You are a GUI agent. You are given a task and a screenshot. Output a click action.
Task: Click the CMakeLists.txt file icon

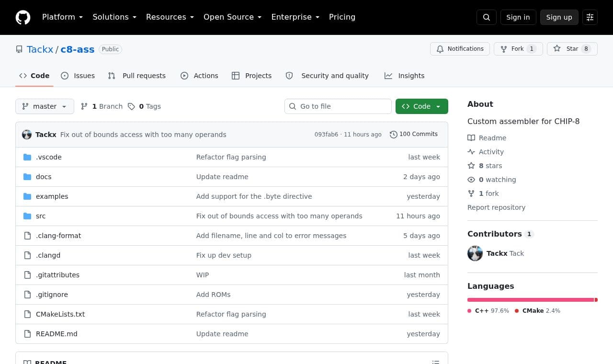coord(27,314)
